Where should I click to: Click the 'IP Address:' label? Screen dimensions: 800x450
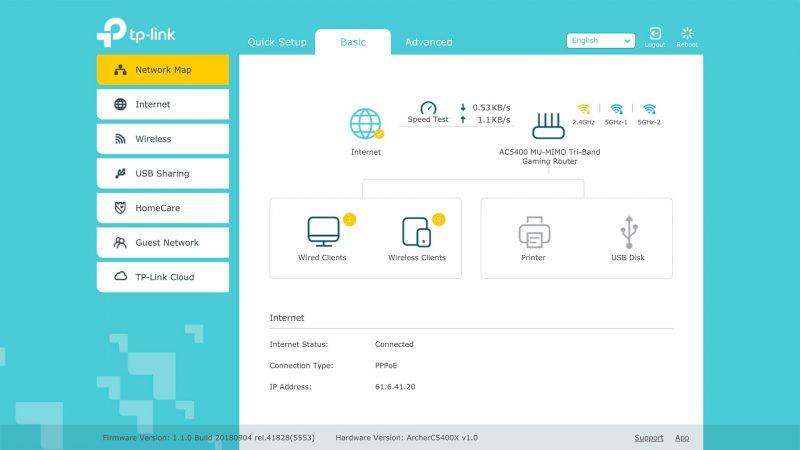click(x=290, y=387)
